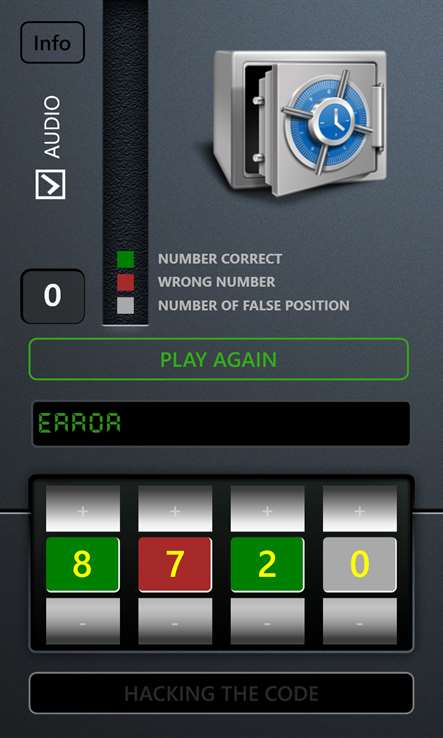Increase the third digit with plus

(x=267, y=508)
